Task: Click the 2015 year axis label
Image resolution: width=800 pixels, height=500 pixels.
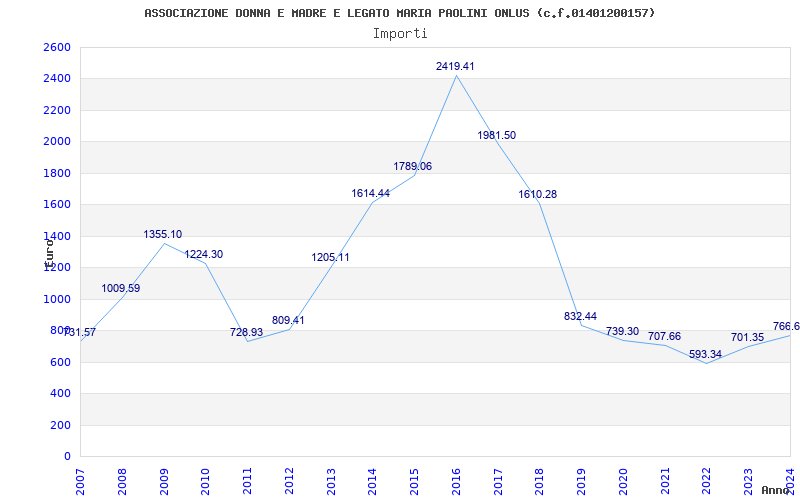Action: [414, 482]
